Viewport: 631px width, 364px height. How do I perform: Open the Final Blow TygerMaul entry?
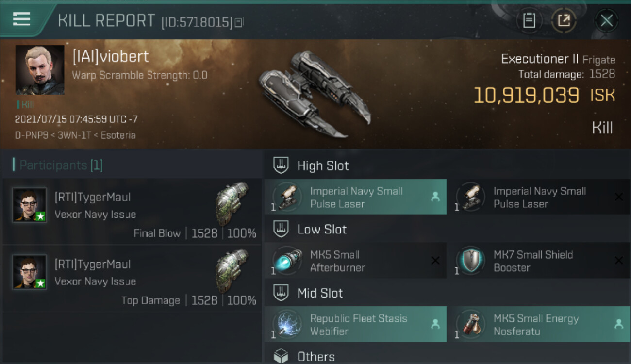pyautogui.click(x=132, y=212)
